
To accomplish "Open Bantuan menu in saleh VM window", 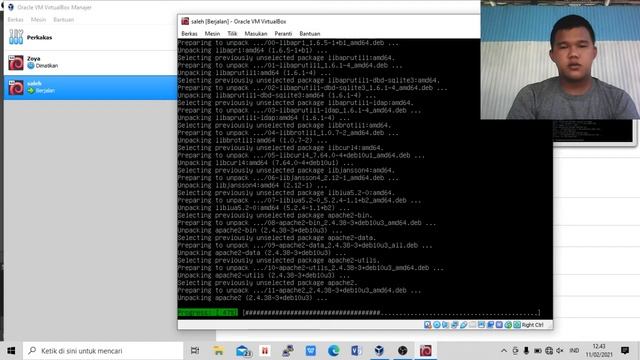I will 310,33.
